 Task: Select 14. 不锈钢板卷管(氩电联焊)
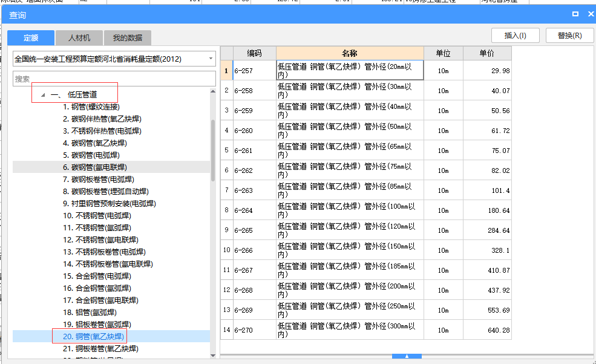[x=108, y=264]
